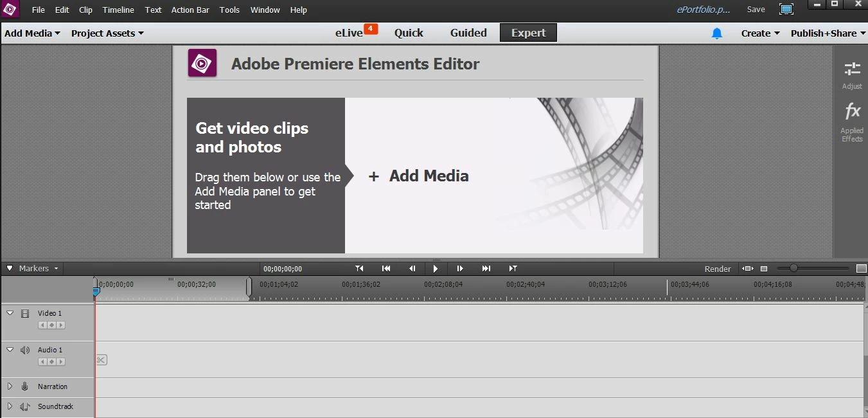This screenshot has height=418, width=868.
Task: Click the Render button
Action: [718, 269]
